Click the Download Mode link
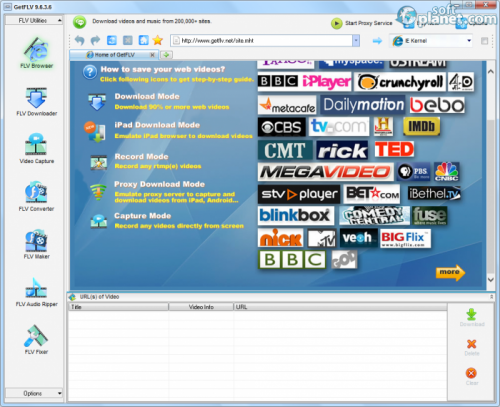 point(147,96)
